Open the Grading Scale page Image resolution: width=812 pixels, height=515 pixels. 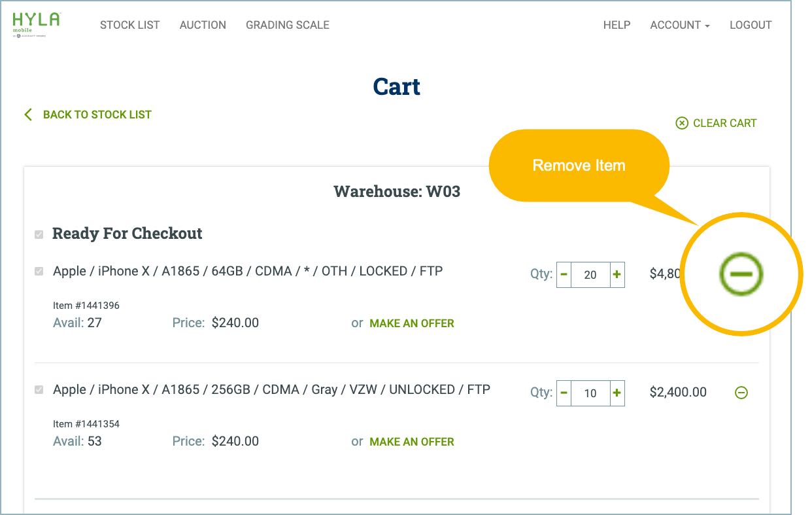point(288,25)
